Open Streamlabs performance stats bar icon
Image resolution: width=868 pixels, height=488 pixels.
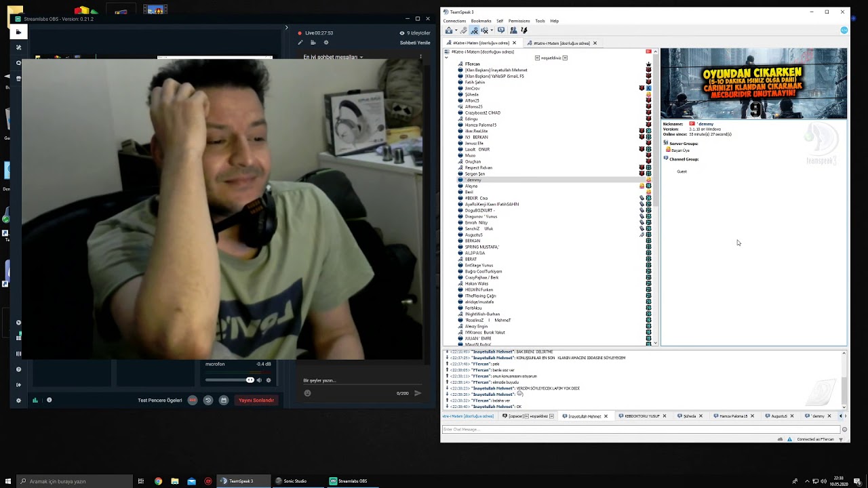coord(35,400)
